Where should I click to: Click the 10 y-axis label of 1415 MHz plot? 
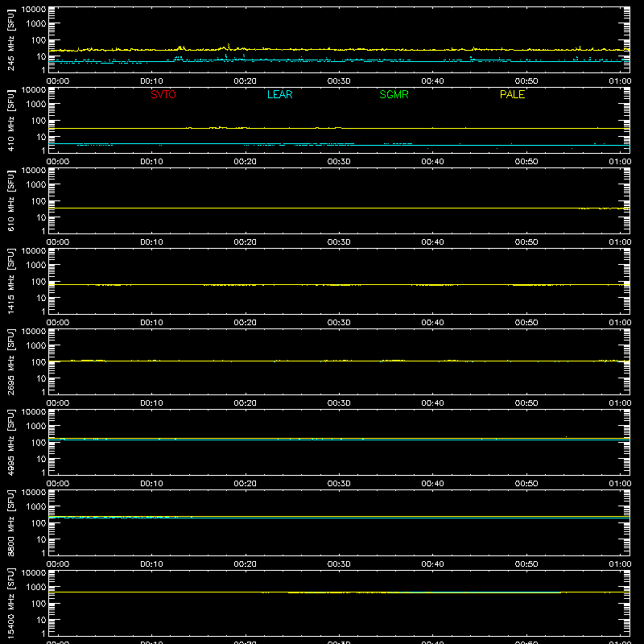tap(41, 298)
